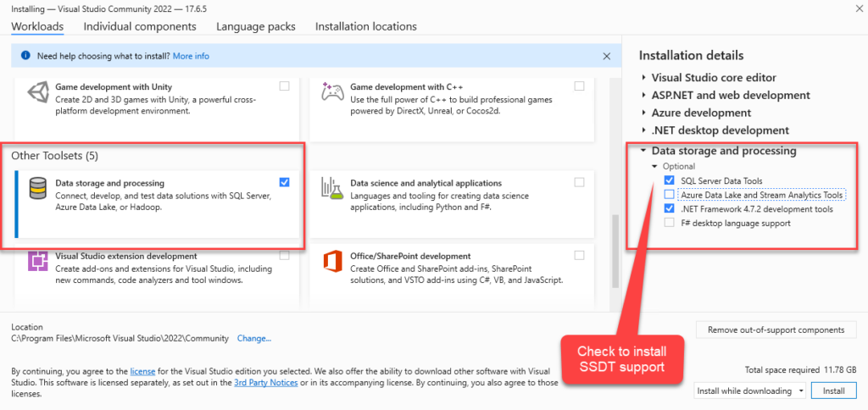Click the workloads list vertical scrollbar
Viewport: 868px width, 410px height.
[x=615, y=252]
